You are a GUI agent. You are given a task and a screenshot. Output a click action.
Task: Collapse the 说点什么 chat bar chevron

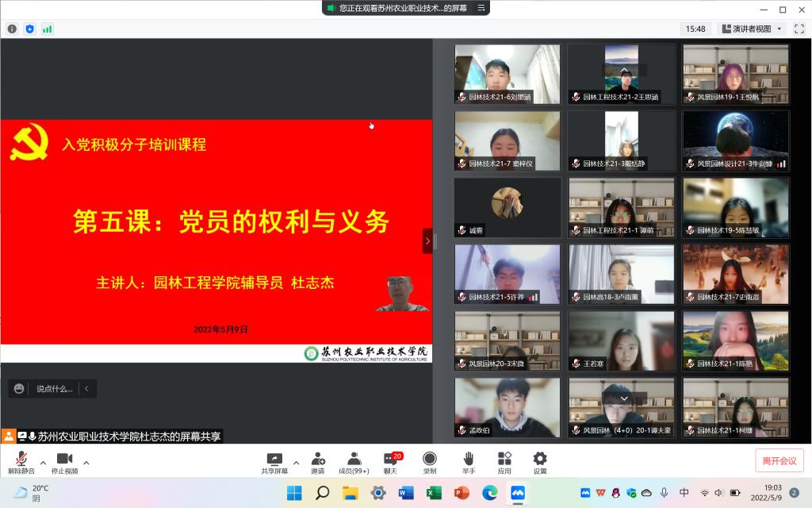coord(86,389)
